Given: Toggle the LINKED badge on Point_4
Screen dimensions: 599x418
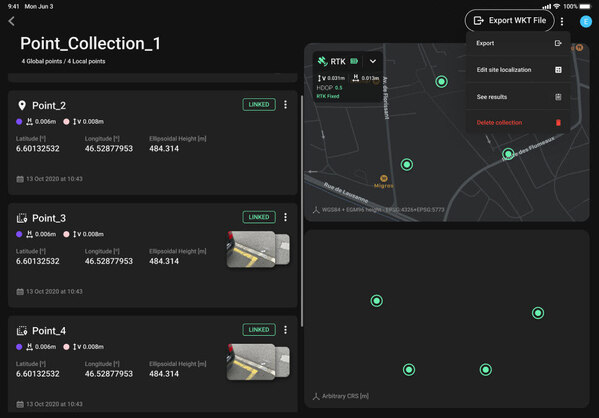Looking at the screenshot, I should click(259, 330).
